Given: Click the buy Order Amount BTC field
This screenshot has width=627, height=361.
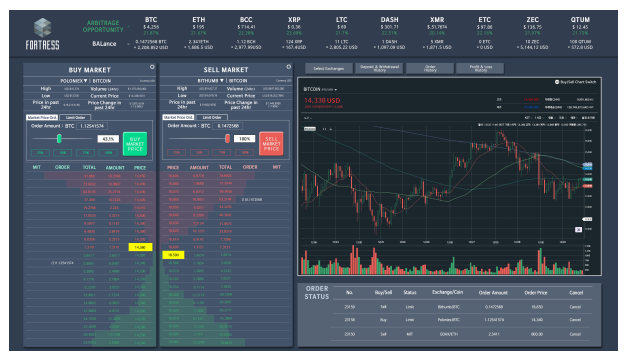Looking at the screenshot, I should pyautogui.click(x=92, y=126).
